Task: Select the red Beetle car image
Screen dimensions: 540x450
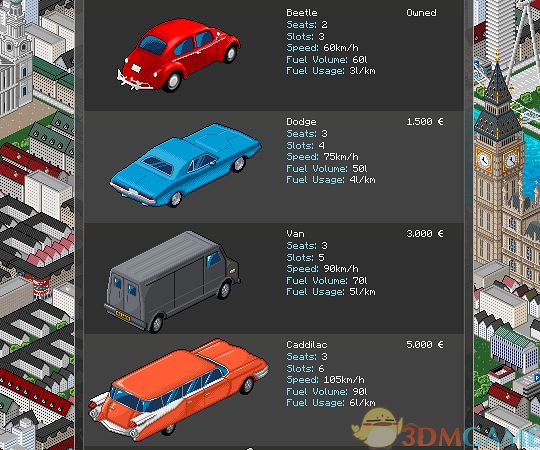Action: [178, 55]
